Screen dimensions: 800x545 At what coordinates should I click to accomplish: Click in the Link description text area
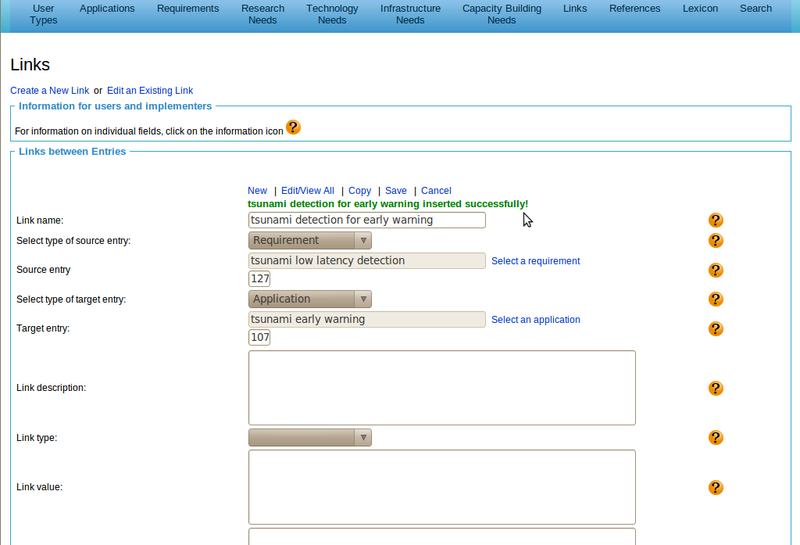tap(441, 388)
